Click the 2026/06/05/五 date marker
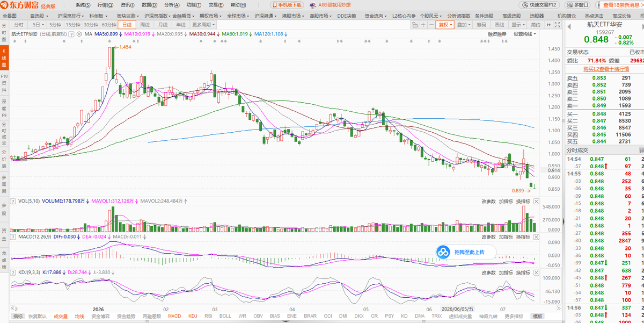This screenshot has width=644, height=323. pyautogui.click(x=458, y=309)
